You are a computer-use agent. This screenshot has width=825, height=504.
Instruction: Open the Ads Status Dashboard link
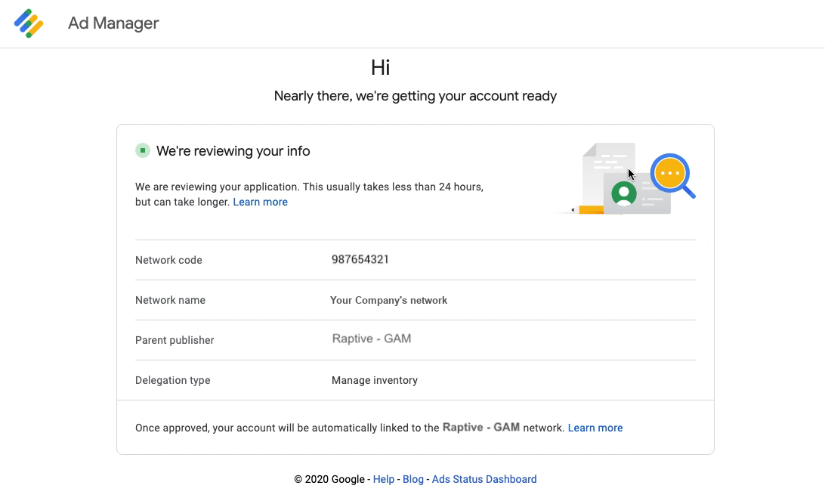pos(484,479)
